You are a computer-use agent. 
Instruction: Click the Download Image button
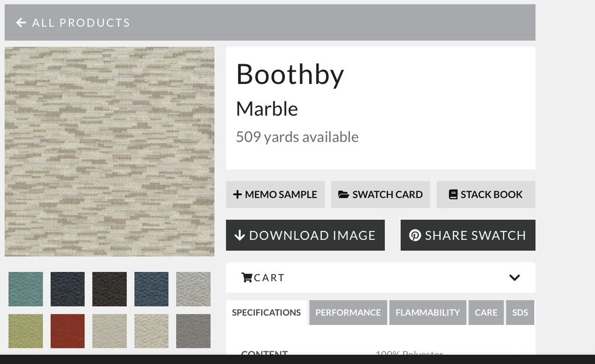click(x=305, y=235)
